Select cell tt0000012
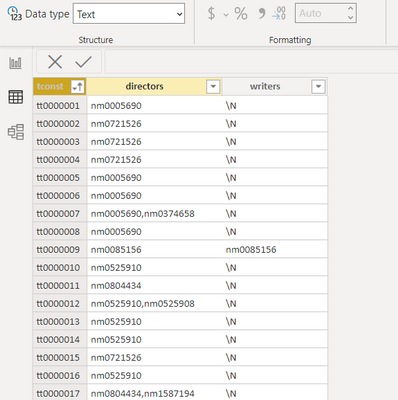Viewport: 398px width, 400px height. pyautogui.click(x=60, y=304)
